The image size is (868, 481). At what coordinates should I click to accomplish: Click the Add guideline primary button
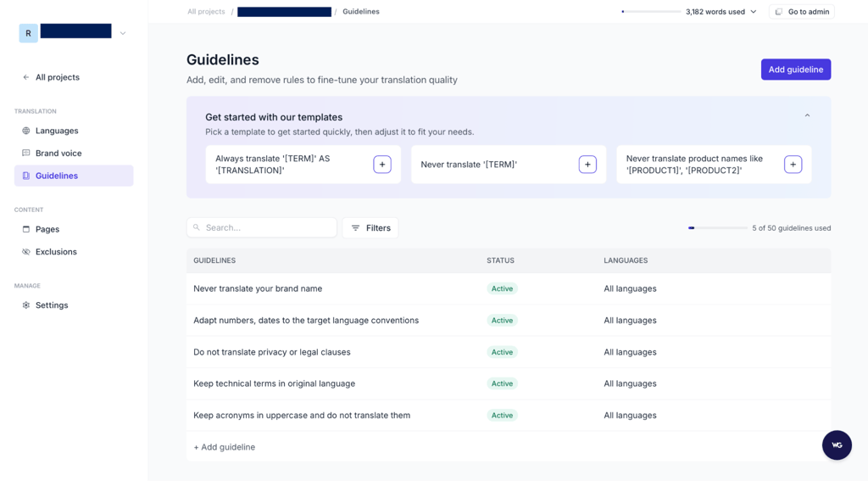tap(795, 70)
